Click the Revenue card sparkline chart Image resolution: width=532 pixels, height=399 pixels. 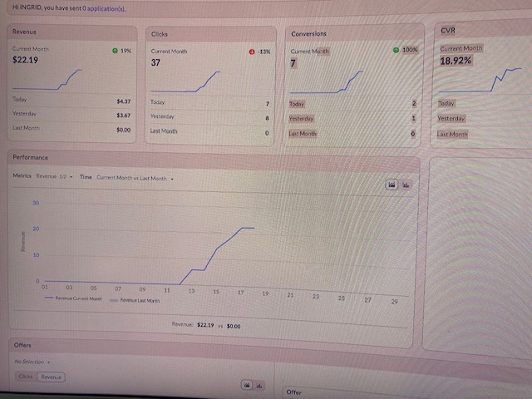47,80
